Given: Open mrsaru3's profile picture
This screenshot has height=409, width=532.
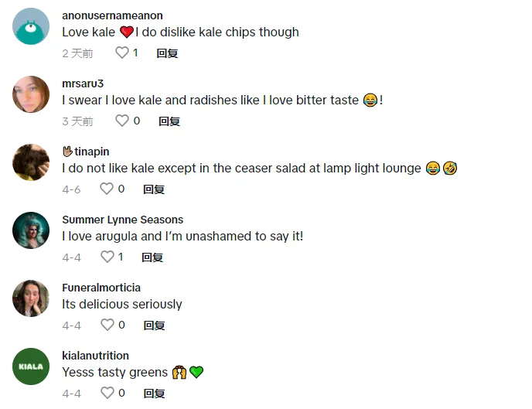Looking at the screenshot, I should [x=31, y=94].
